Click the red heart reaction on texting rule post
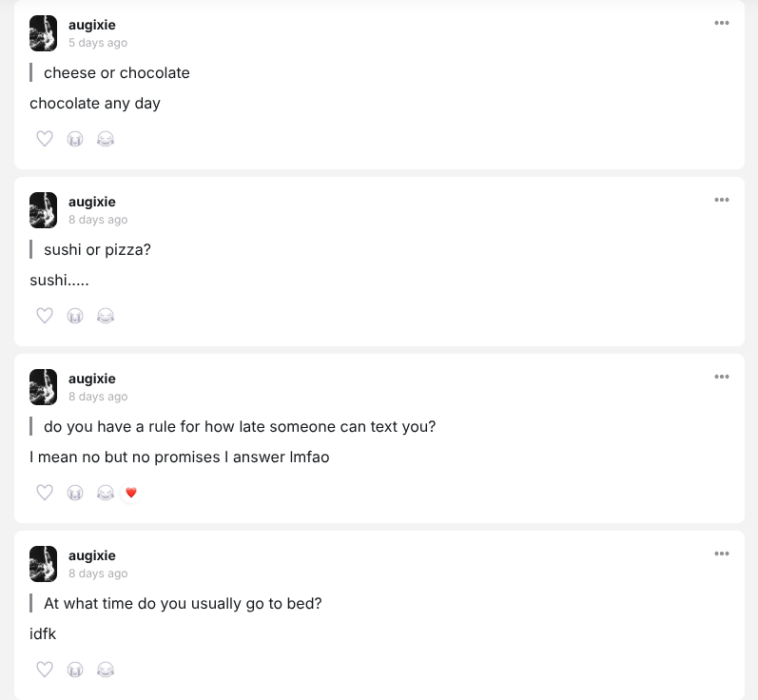The width and height of the screenshot is (758, 700). tap(131, 493)
